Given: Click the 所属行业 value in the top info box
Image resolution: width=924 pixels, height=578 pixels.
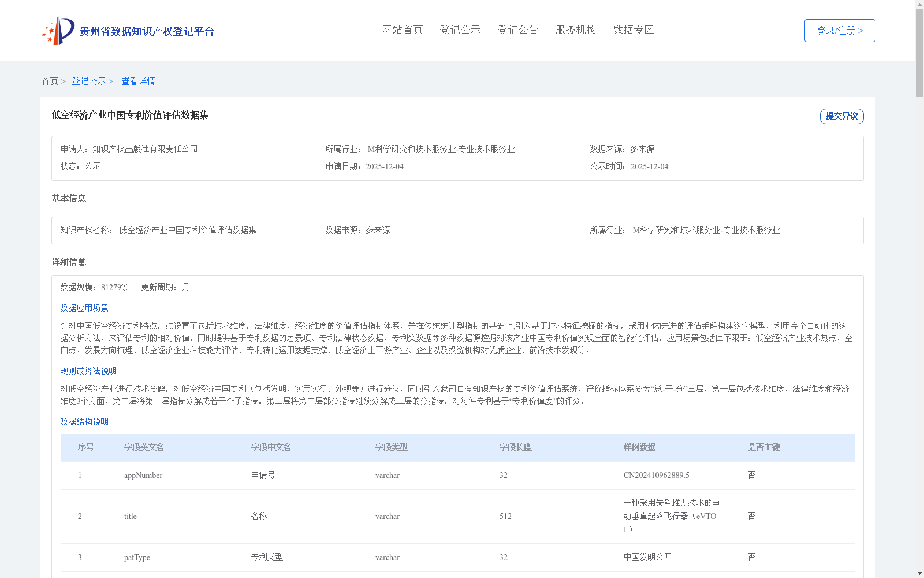Looking at the screenshot, I should [441, 149].
